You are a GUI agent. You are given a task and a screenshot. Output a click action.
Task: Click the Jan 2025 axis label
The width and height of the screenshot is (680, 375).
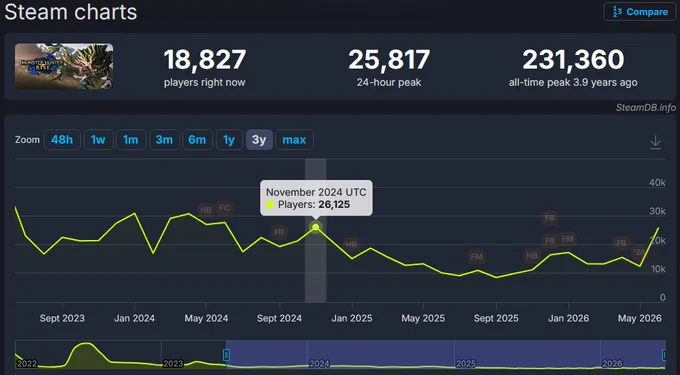(x=352, y=318)
